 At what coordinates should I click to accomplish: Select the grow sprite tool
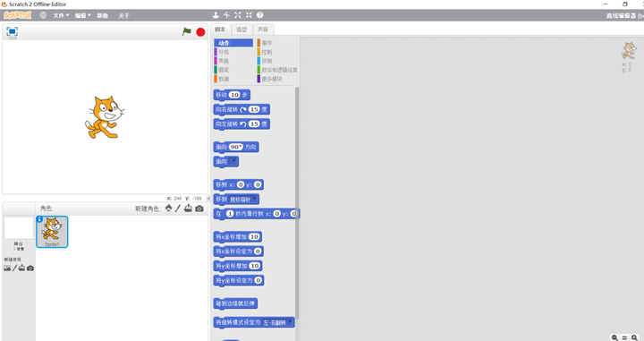238,15
